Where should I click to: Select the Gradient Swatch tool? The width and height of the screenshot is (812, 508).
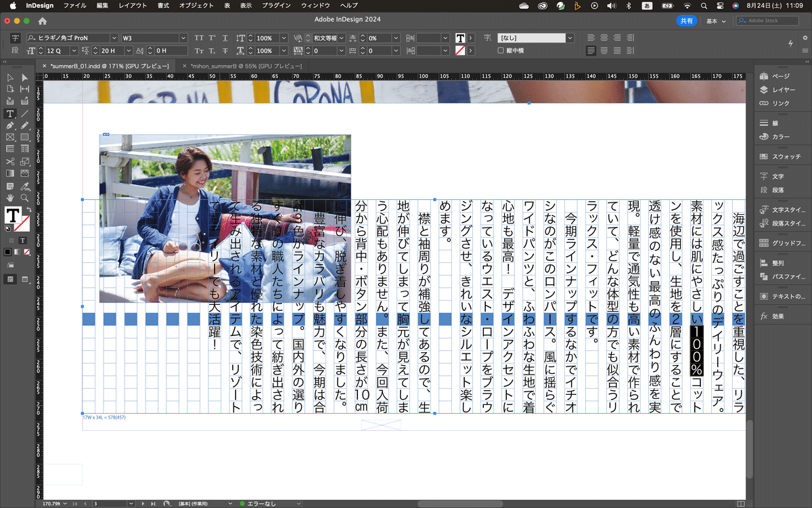[10, 173]
